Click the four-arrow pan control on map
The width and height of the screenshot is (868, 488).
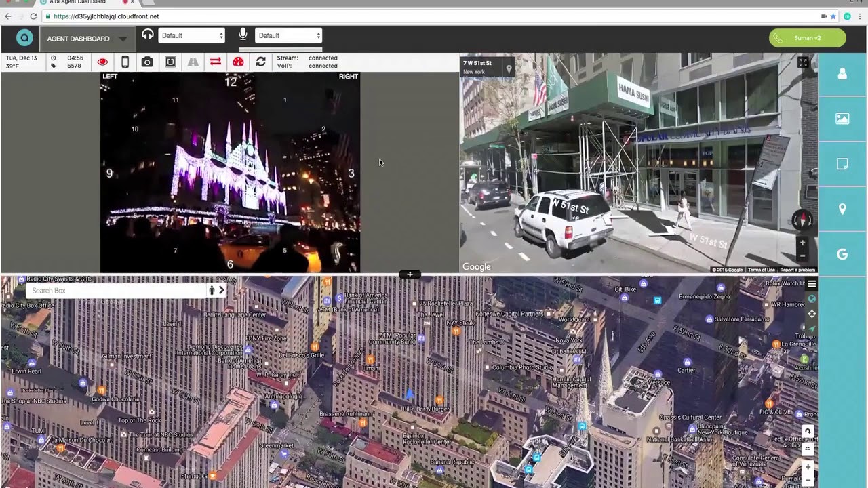[x=811, y=314]
